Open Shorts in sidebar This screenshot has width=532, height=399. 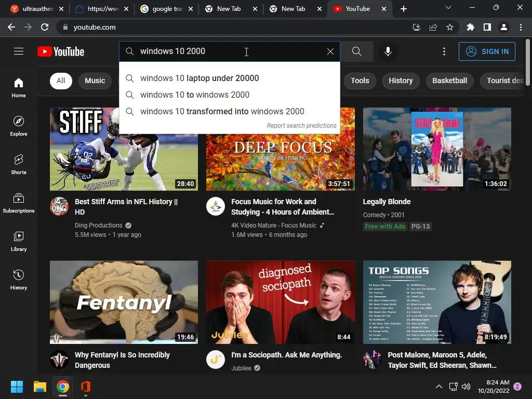(x=19, y=164)
